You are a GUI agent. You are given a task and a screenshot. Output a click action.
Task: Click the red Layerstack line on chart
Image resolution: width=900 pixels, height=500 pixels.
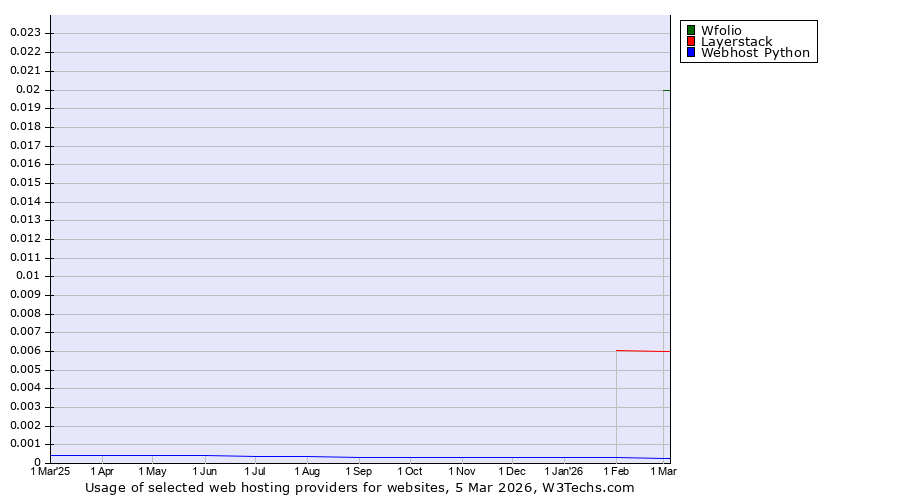[642, 351]
